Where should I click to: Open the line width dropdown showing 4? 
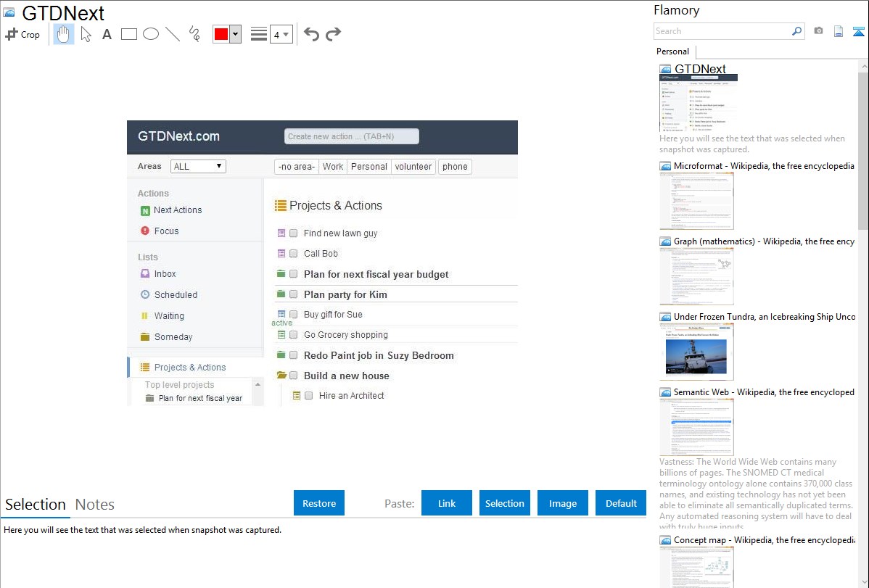point(281,34)
